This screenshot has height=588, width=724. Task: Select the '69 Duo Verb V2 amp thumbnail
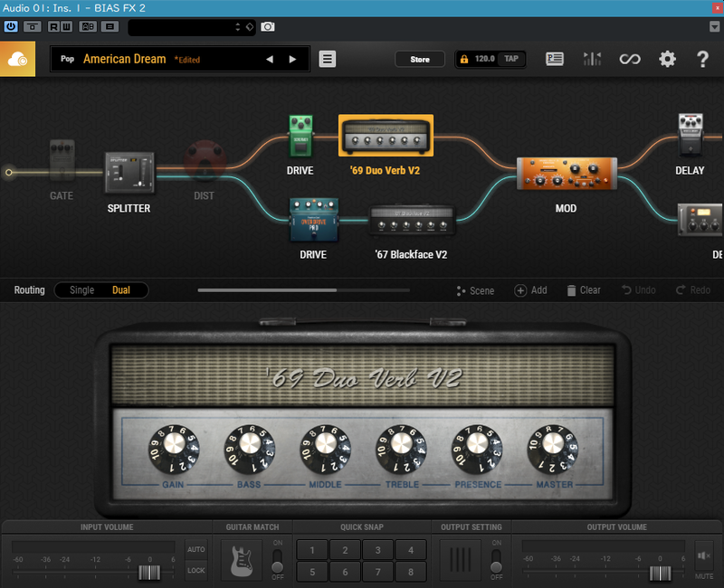click(386, 135)
